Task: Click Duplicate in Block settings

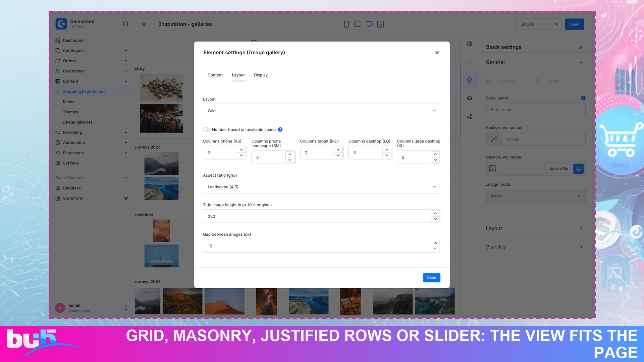Action: pos(501,81)
